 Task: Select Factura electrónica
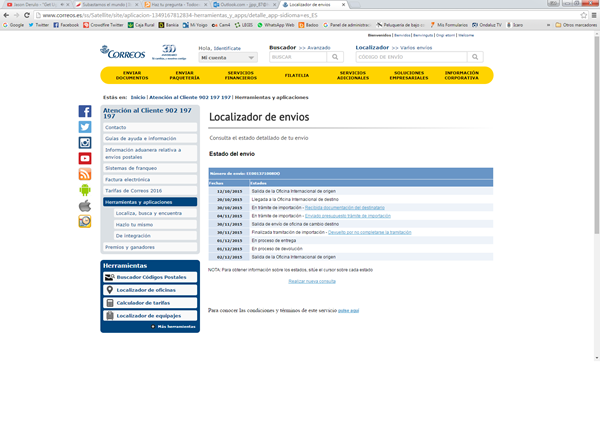[x=150, y=179]
